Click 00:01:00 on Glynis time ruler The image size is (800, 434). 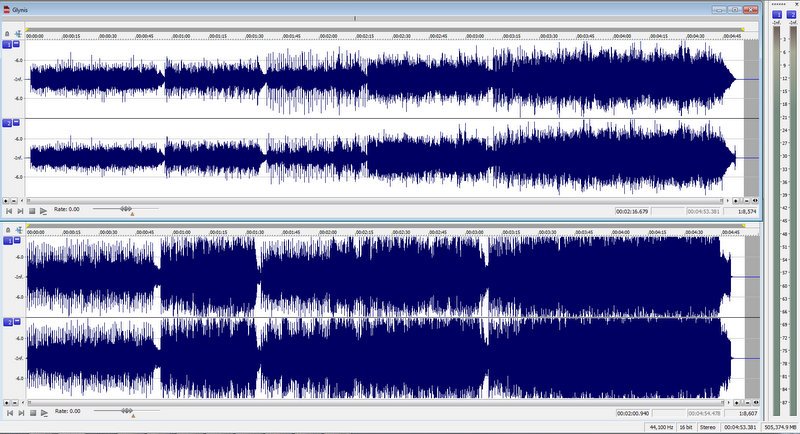click(181, 36)
